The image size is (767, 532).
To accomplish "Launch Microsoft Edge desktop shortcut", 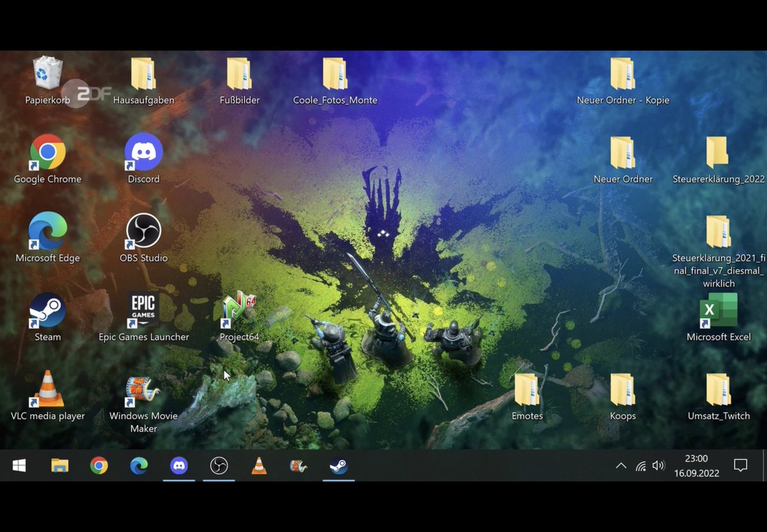I will click(x=48, y=231).
